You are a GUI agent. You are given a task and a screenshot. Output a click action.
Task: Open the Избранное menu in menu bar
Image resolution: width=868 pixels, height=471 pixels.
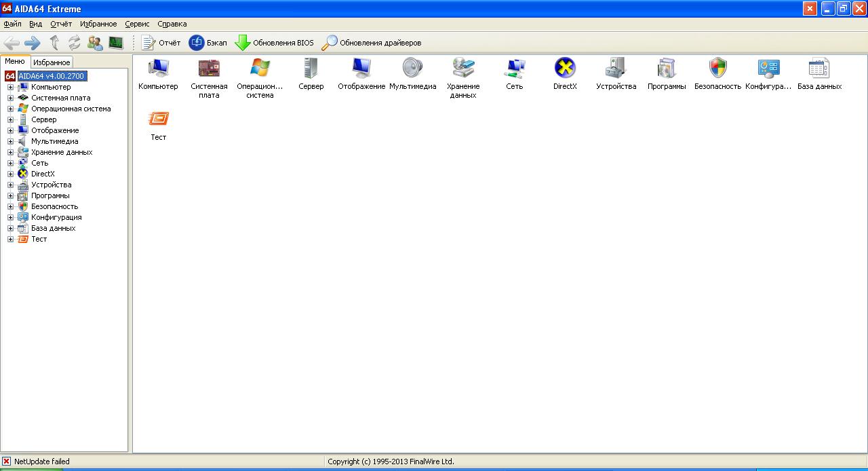click(x=98, y=24)
